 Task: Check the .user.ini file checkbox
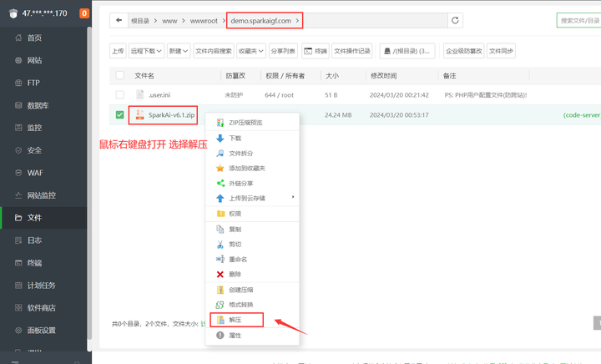point(120,95)
